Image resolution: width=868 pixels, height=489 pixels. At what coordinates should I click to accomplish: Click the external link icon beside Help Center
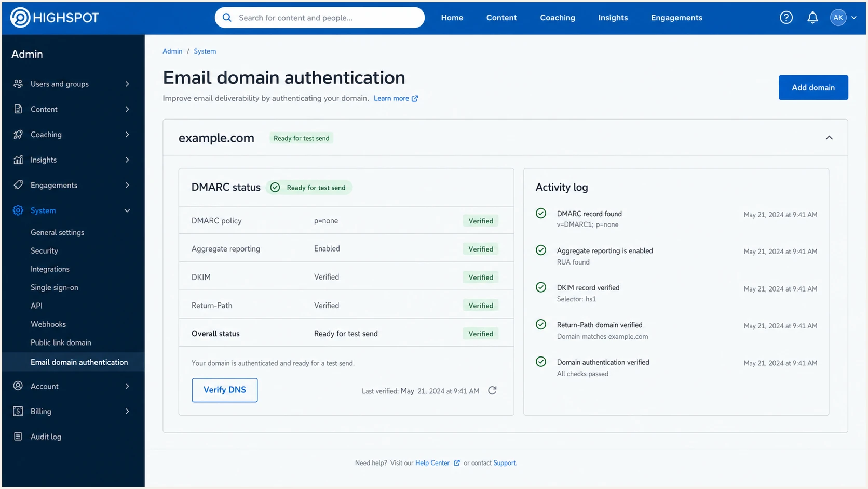(x=457, y=463)
